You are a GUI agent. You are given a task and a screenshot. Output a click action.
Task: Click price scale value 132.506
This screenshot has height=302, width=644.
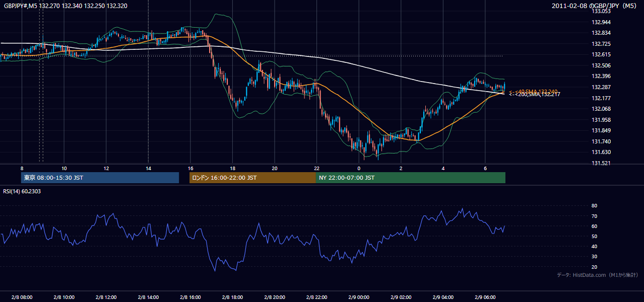(601, 65)
